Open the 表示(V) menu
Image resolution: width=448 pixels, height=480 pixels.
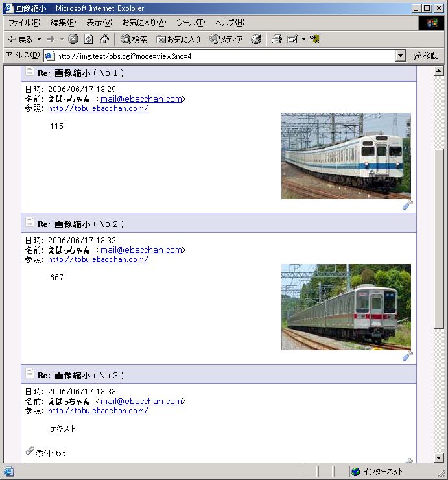coord(99,23)
